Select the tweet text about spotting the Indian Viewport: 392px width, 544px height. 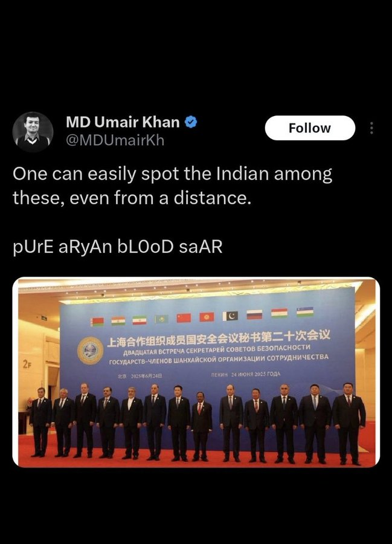click(172, 186)
